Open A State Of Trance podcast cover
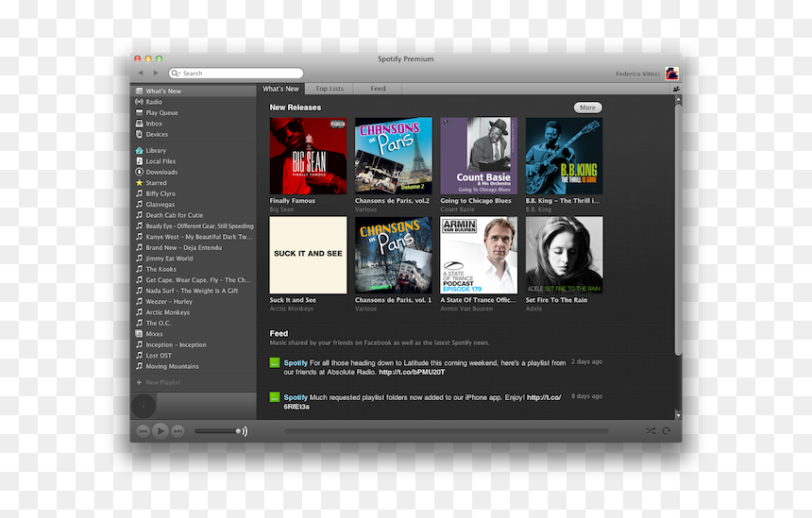This screenshot has width=812, height=518. click(479, 255)
